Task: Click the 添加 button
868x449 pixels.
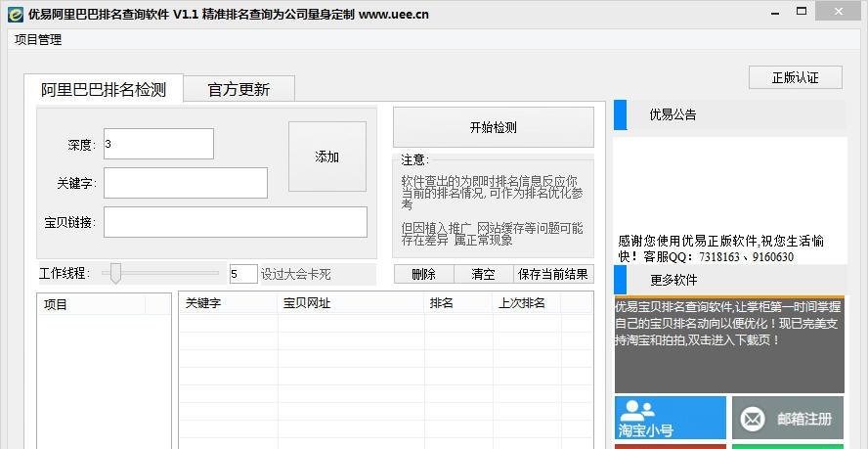Action: click(326, 157)
